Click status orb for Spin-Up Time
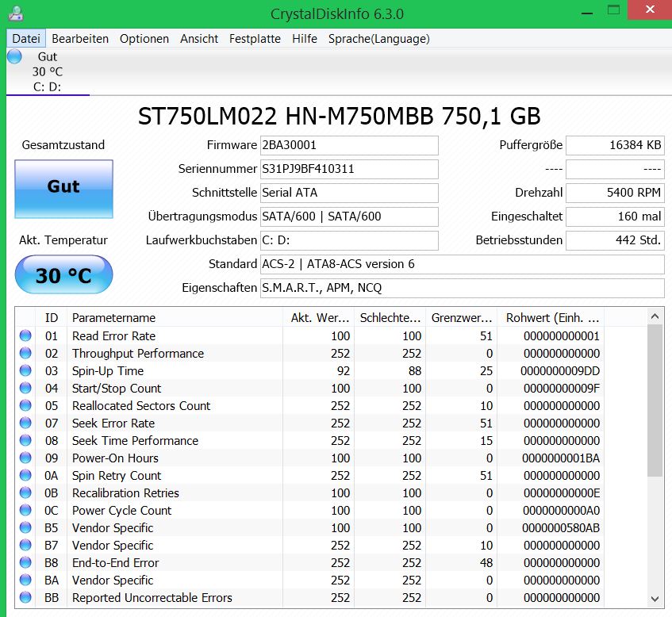The image size is (672, 617). click(x=25, y=370)
